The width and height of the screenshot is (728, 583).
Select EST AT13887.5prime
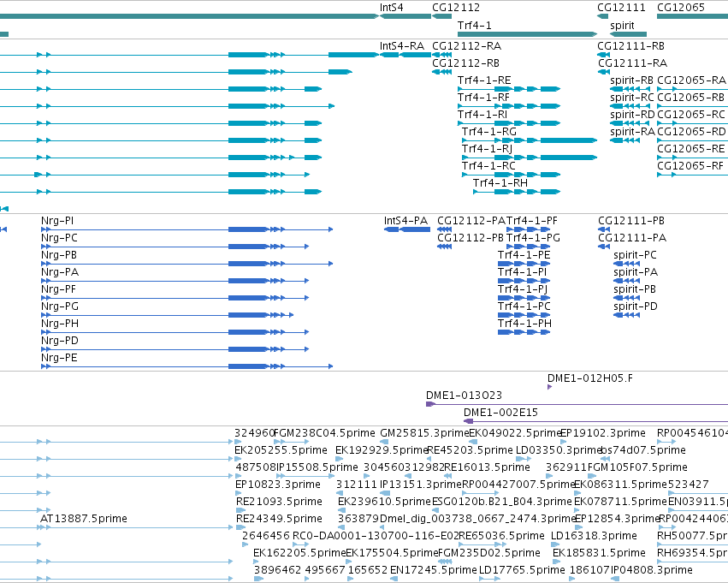click(x=84, y=519)
